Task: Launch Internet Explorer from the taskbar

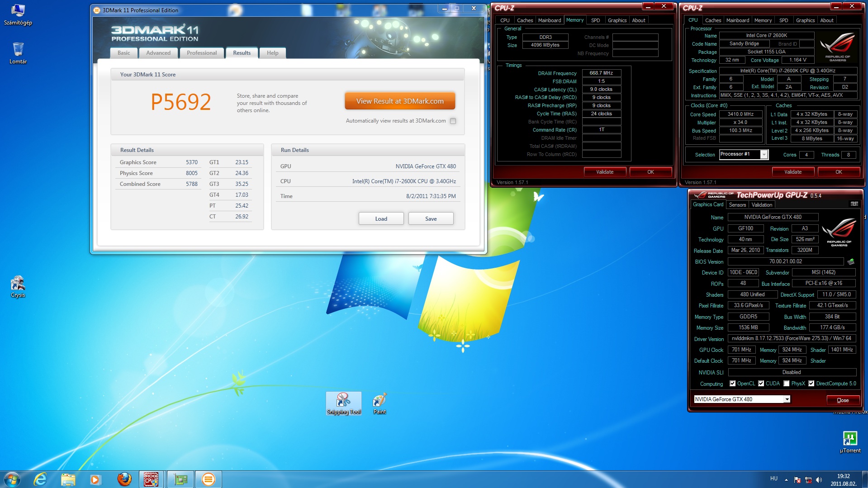Action: point(40,479)
